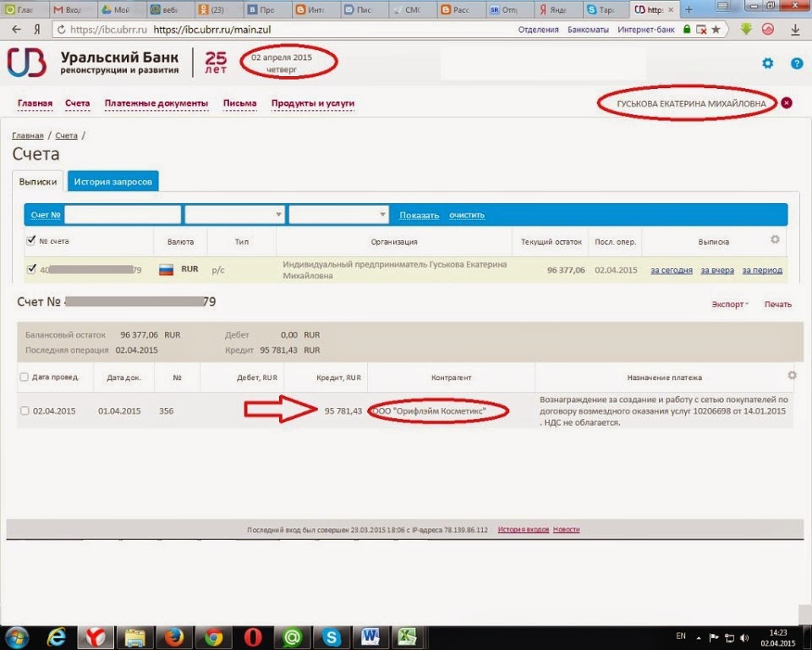The image size is (812, 650).
Task: Tick the checkbox for the 02.04.2015 transaction
Action: tap(25, 410)
